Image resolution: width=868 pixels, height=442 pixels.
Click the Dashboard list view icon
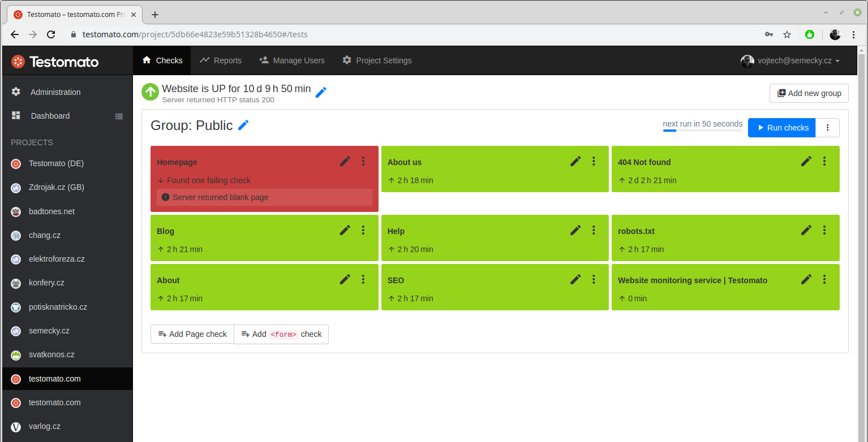(119, 116)
